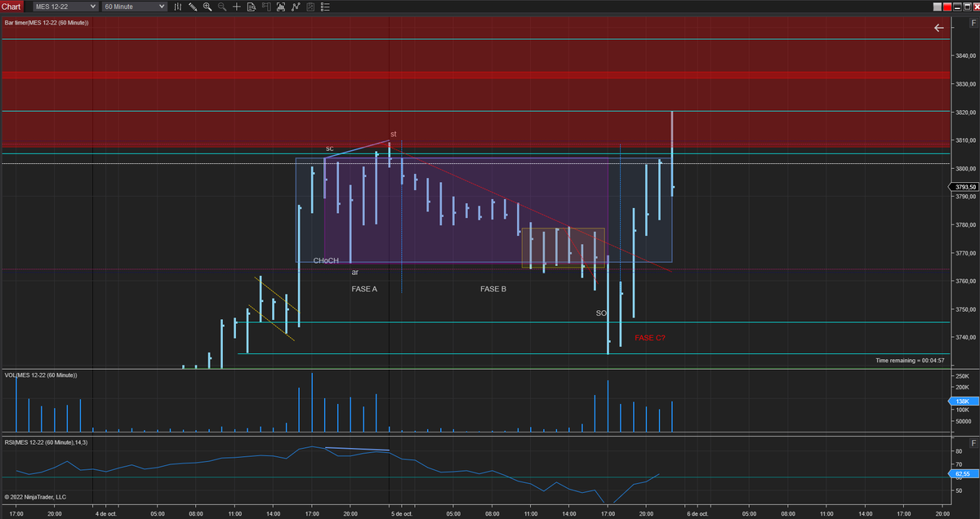Click the 3840,00 price axis label
The width and height of the screenshot is (980, 519).
[x=964, y=55]
